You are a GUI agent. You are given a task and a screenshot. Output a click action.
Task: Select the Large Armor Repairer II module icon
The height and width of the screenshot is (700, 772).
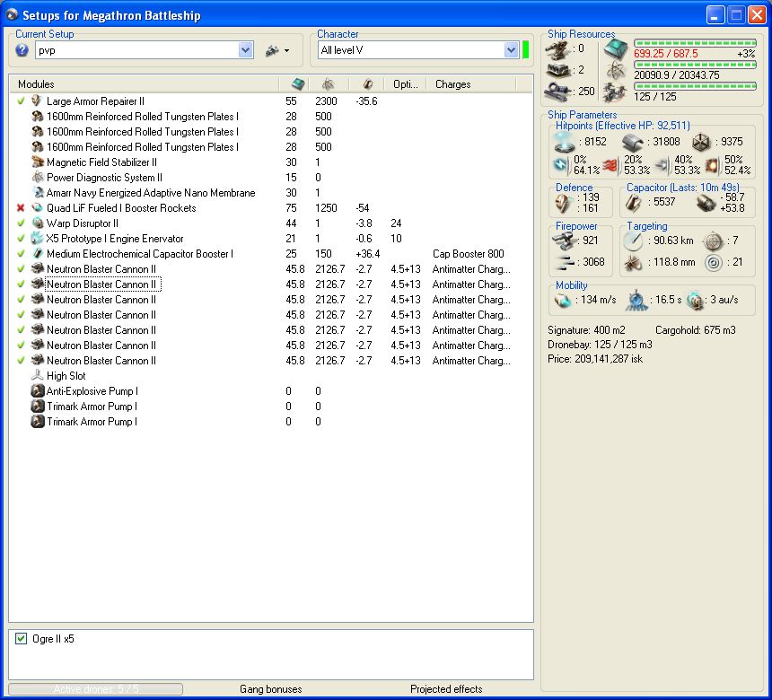(37, 101)
